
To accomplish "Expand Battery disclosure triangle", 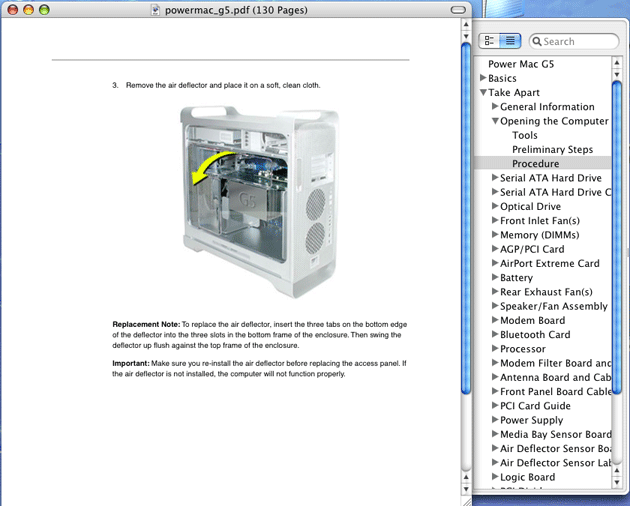I will (x=495, y=277).
